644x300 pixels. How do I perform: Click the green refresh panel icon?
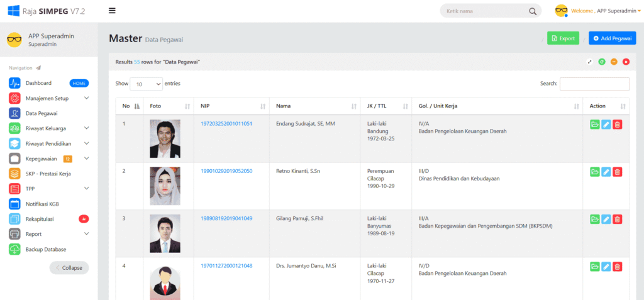point(602,62)
